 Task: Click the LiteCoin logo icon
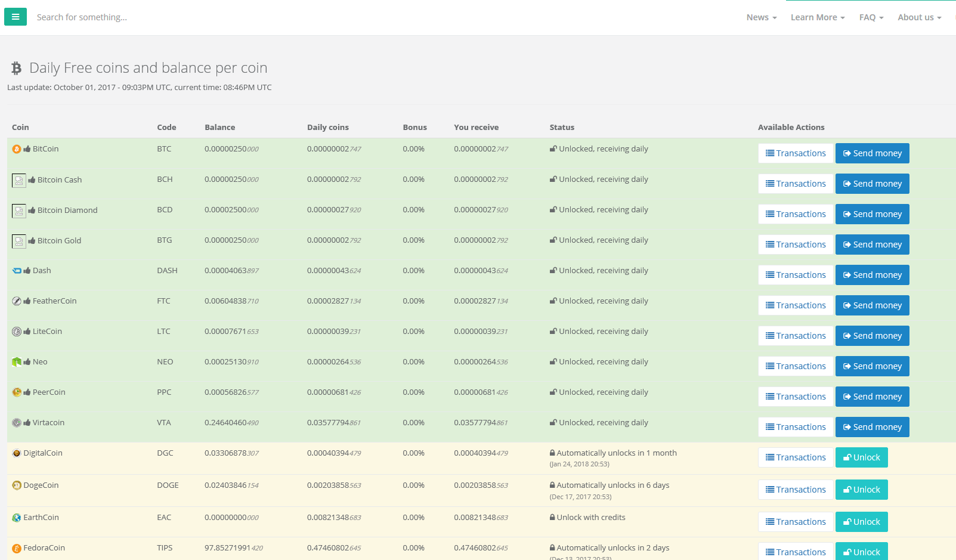(17, 332)
